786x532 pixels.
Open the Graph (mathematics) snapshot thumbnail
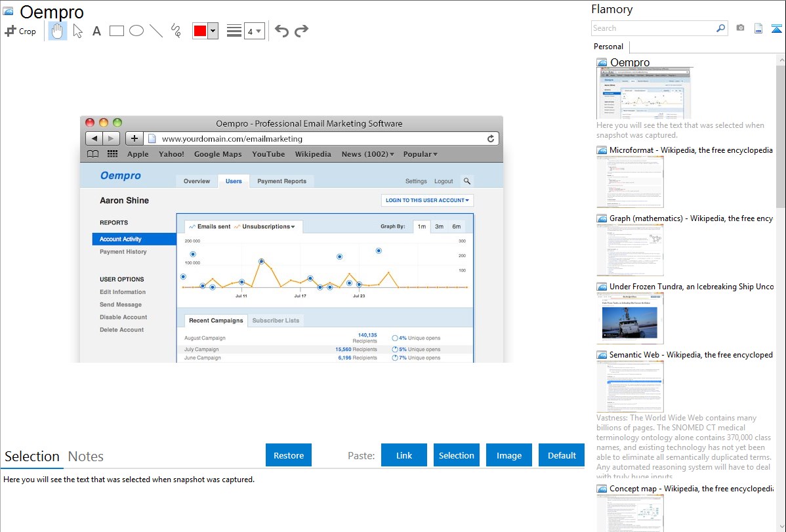tap(630, 250)
